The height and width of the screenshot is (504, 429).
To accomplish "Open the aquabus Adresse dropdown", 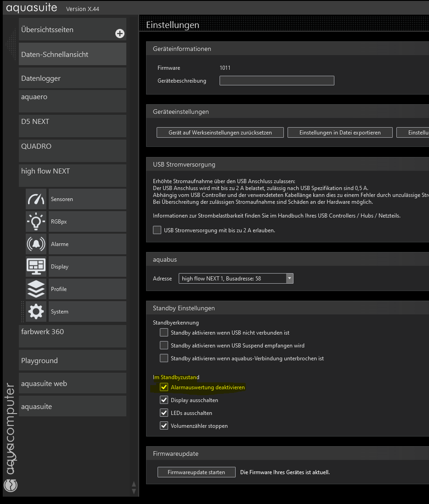I will coord(289,278).
